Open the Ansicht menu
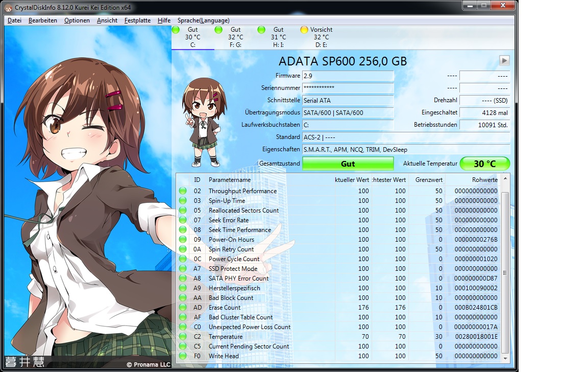This screenshot has height=372, width=588. pos(107,20)
